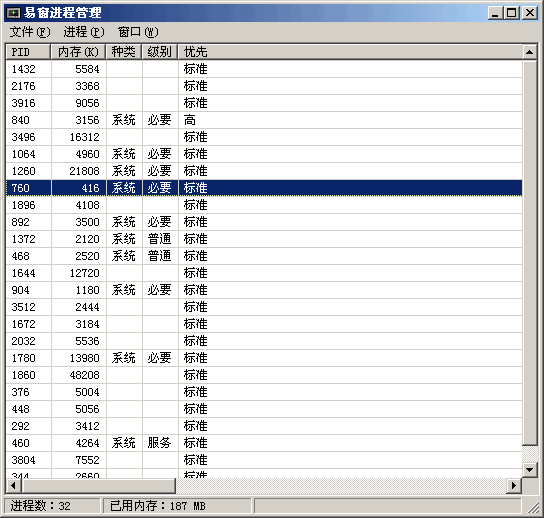The image size is (544, 518).
Task: Click the application icon in title bar
Action: point(14,13)
